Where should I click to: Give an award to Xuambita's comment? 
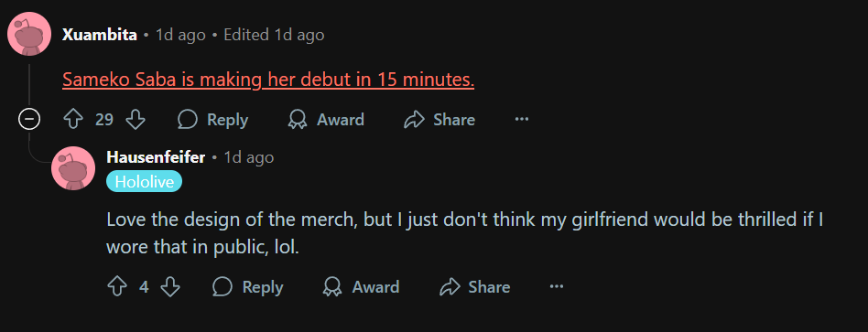(327, 120)
